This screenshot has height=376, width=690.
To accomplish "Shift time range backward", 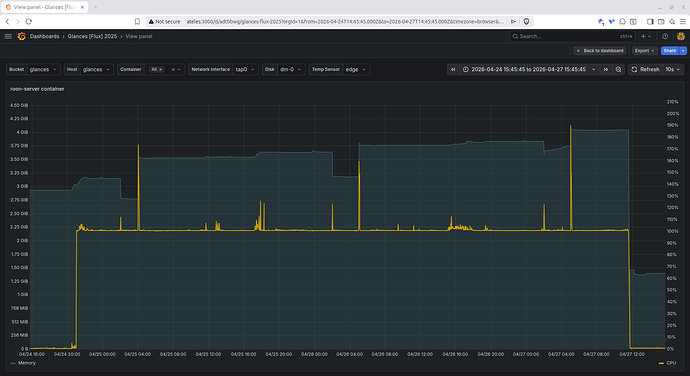I will tap(453, 70).
